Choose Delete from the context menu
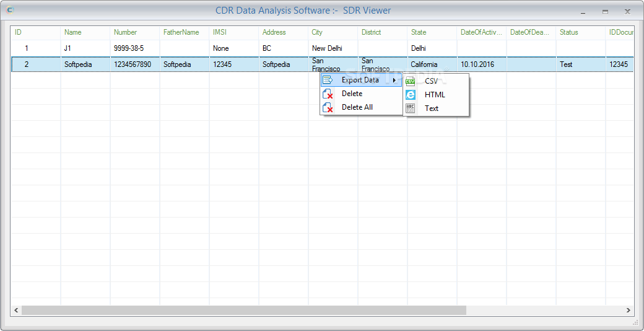 point(361,94)
